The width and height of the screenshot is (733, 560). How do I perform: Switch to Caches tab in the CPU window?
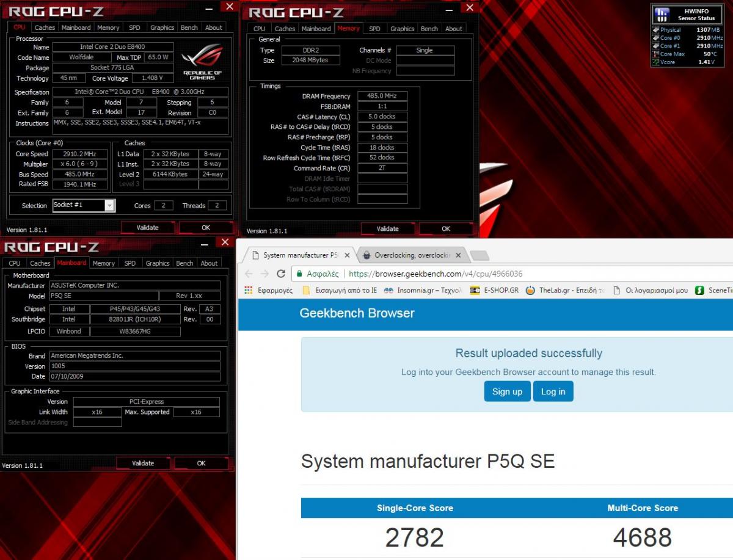coord(45,27)
